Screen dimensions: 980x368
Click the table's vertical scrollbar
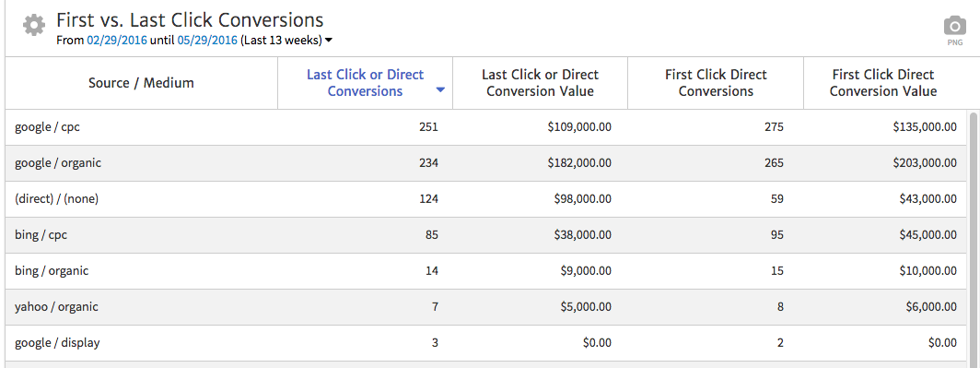click(x=974, y=239)
